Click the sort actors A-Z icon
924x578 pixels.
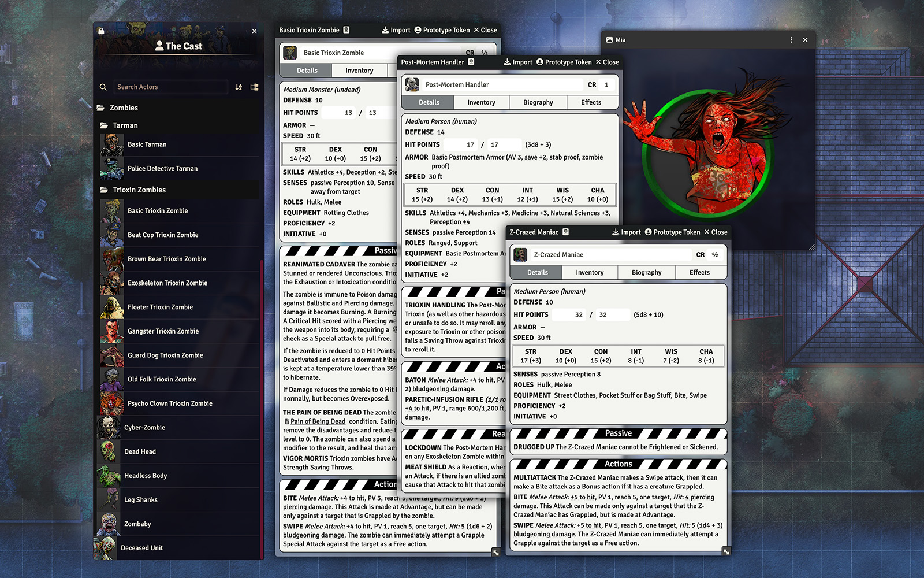coord(239,87)
